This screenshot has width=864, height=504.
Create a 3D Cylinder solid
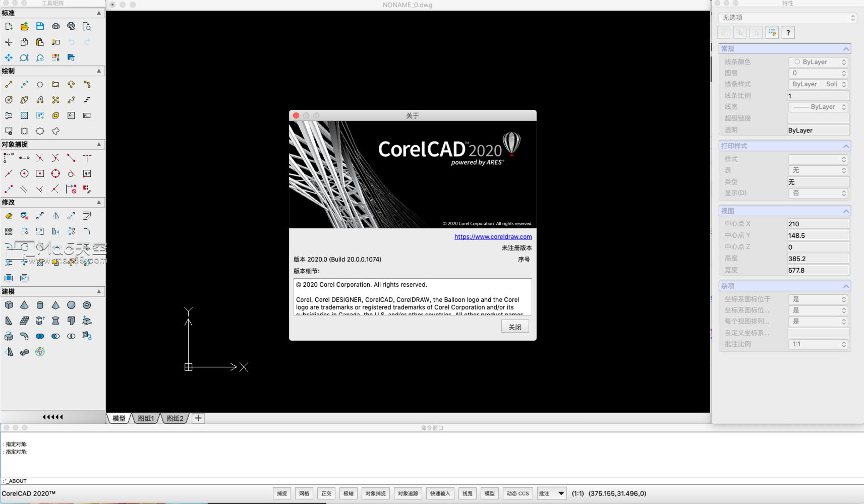[x=40, y=305]
